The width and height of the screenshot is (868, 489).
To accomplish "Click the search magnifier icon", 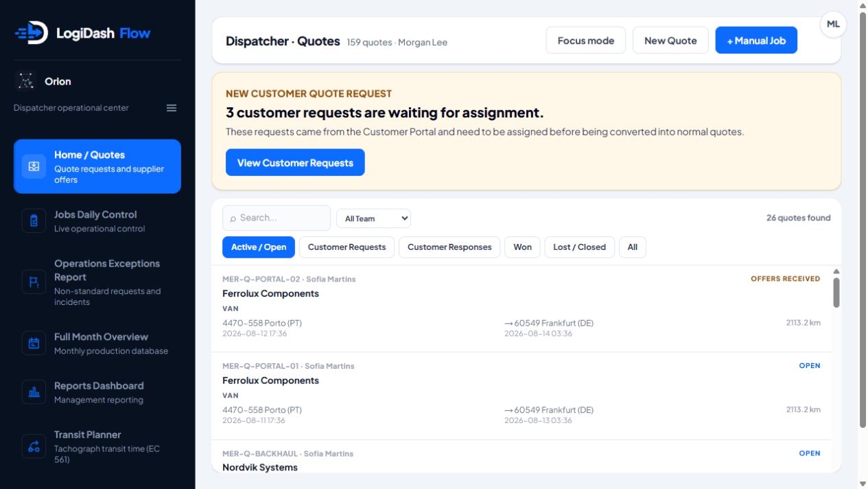I will [x=233, y=218].
